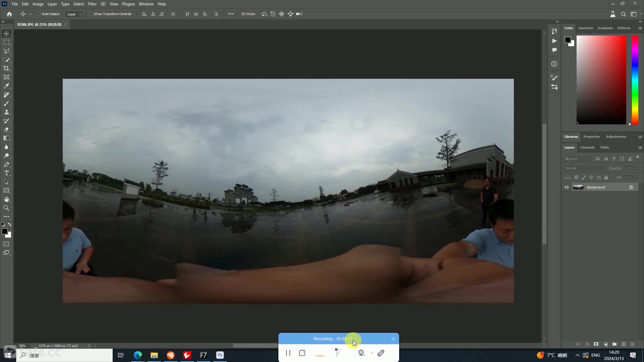The height and width of the screenshot is (362, 644).
Task: Select the Dodge tool
Action: [6, 156]
